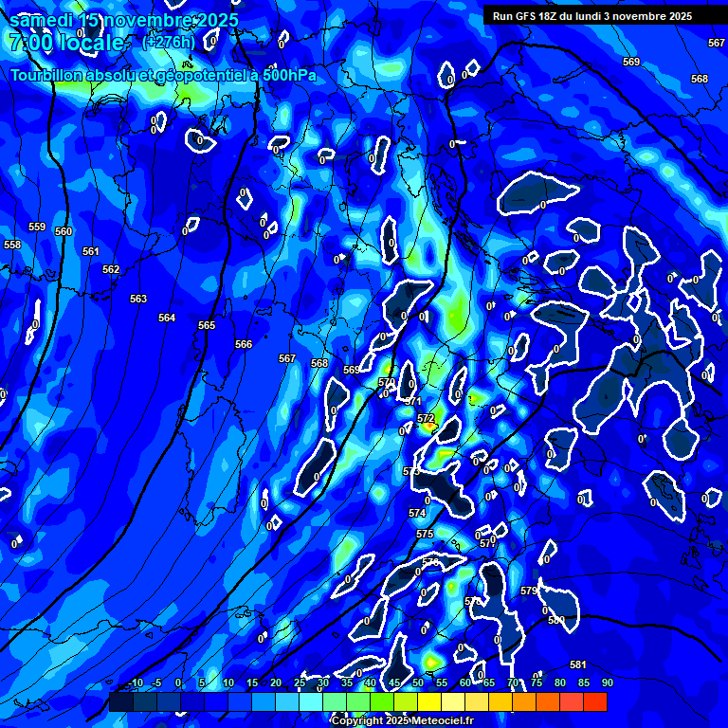Select the yellow 50 legend color swatch
This screenshot has height=728, width=728.
click(406, 702)
